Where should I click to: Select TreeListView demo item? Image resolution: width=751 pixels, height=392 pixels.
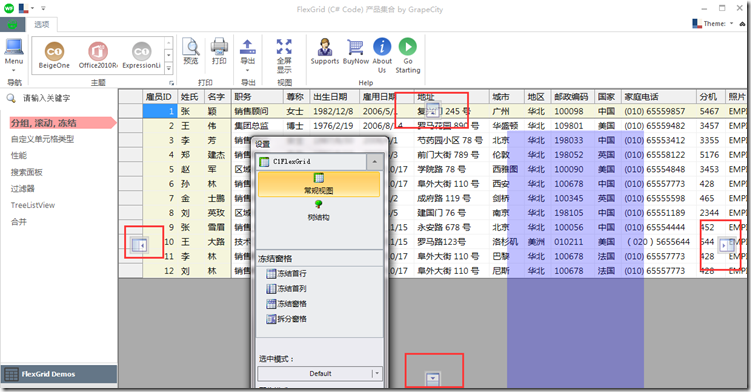[x=33, y=205]
